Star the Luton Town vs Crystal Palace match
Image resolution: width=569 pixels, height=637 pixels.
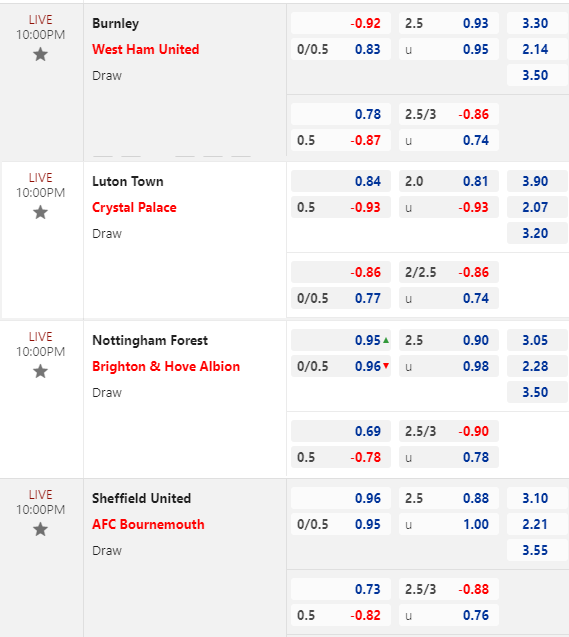40,212
